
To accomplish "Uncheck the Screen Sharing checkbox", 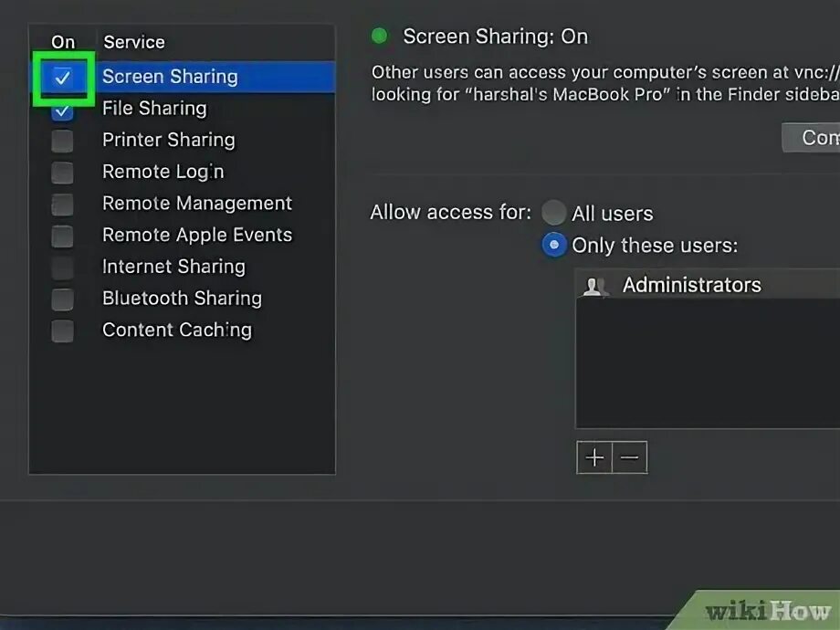I will click(x=62, y=78).
